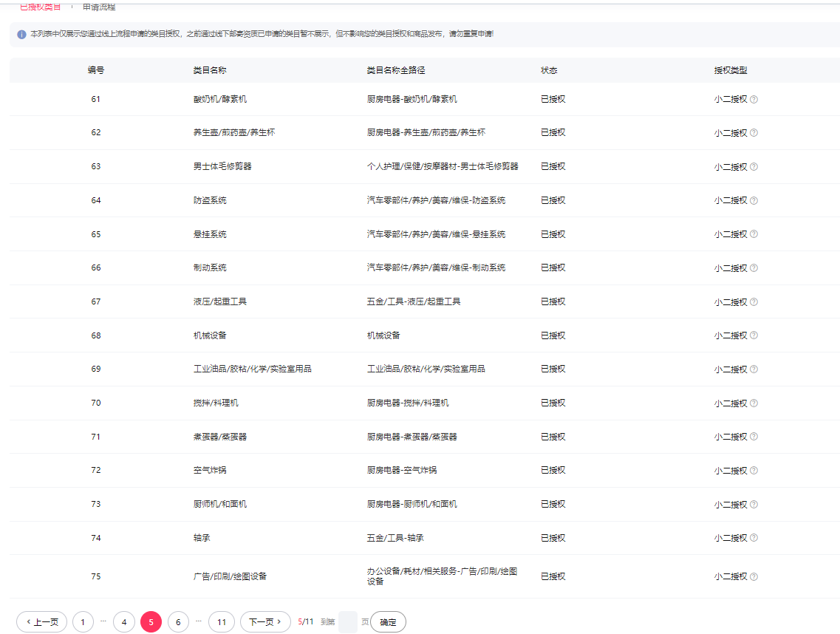Select the 已授权类目 tab
Viewport: 840px width, 634px height.
click(40, 7)
